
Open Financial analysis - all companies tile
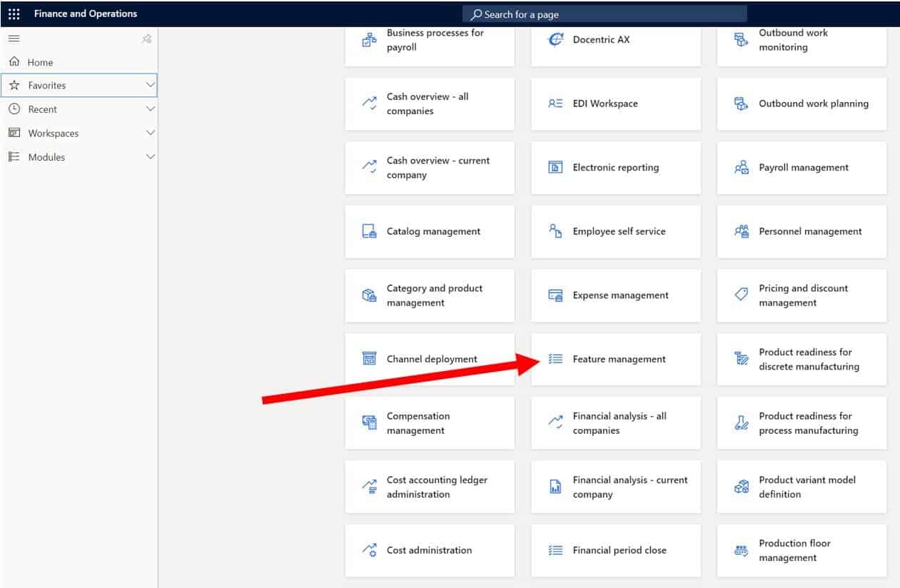pos(616,423)
